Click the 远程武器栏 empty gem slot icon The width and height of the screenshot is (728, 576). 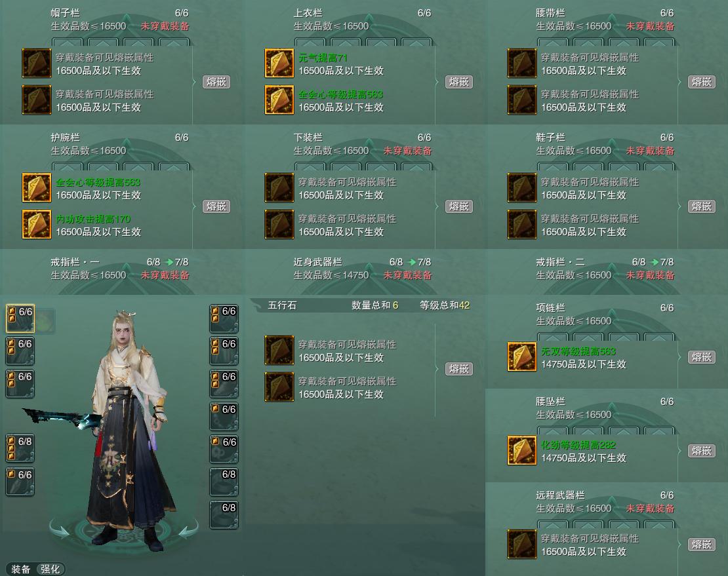(x=522, y=544)
